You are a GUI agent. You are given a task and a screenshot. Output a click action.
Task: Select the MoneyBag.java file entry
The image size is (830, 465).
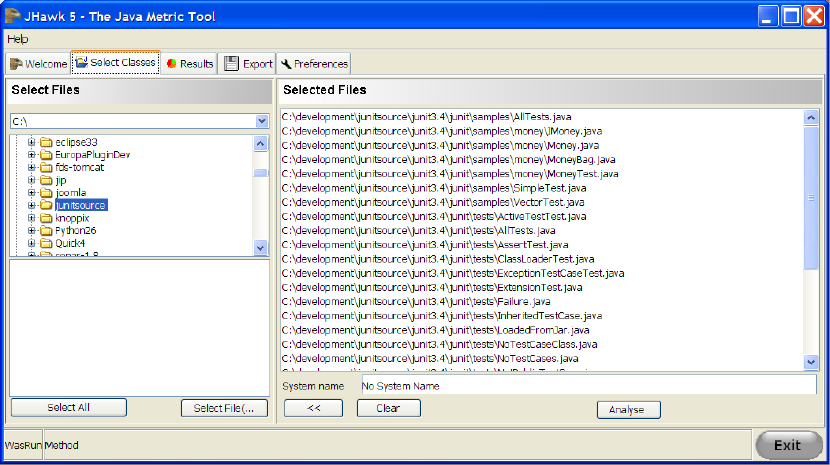(448, 159)
